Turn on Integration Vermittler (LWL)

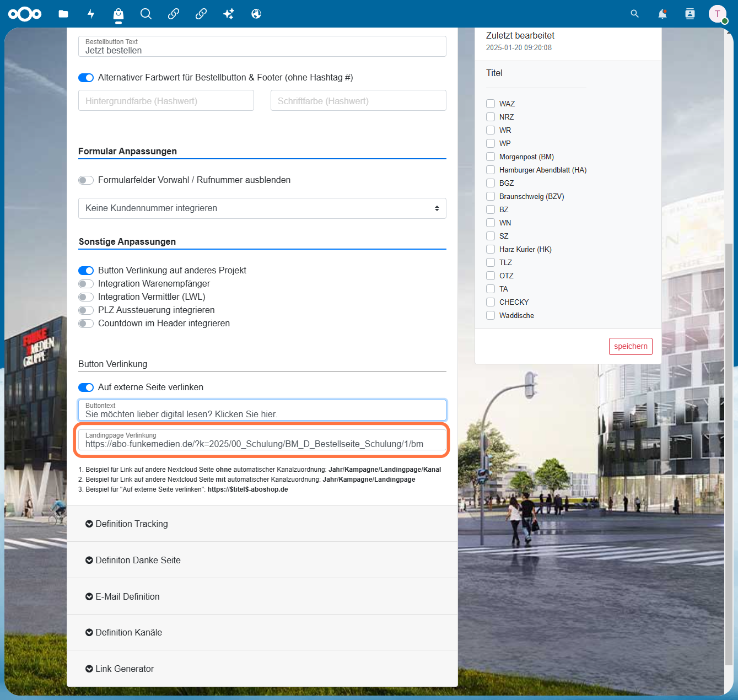point(86,297)
